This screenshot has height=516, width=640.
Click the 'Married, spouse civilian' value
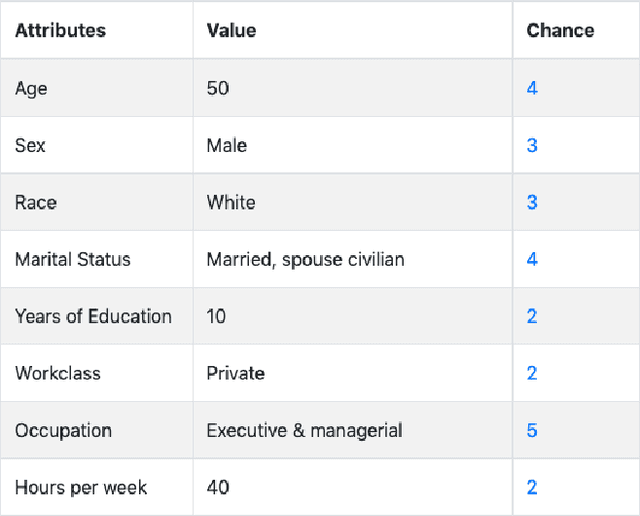click(305, 259)
